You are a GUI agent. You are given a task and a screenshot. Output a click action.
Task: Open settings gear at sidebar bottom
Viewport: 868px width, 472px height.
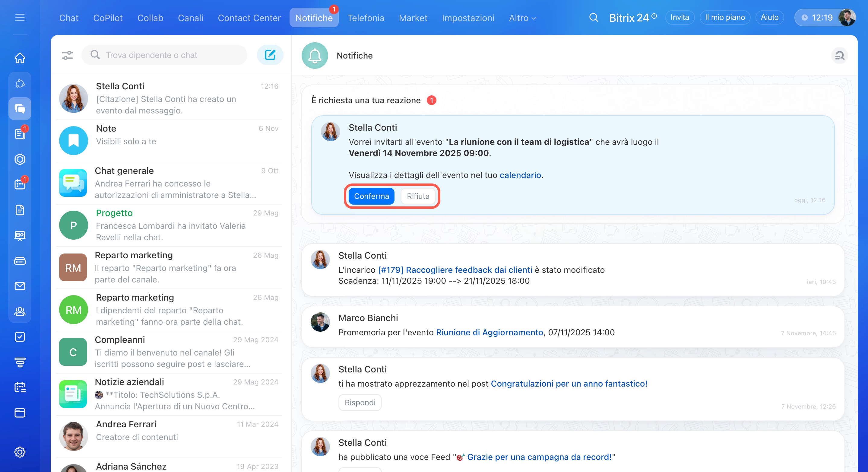point(20,452)
